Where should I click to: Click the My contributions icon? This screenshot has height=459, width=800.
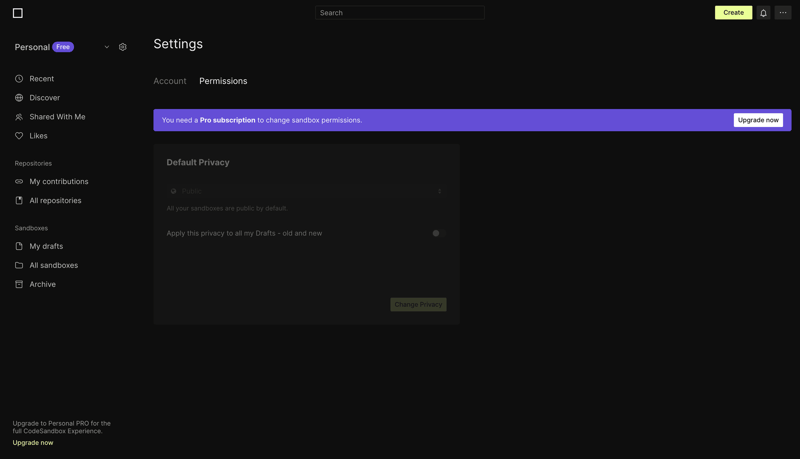(19, 182)
